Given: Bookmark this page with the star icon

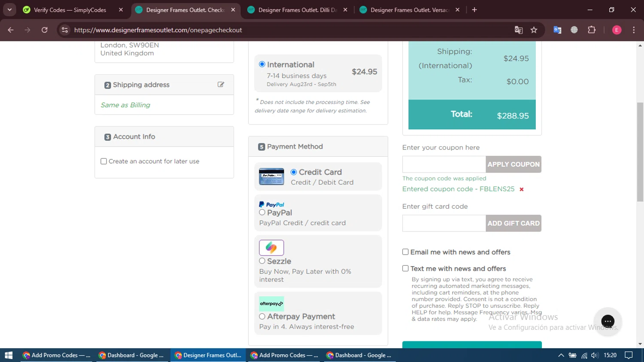Looking at the screenshot, I should tap(534, 30).
